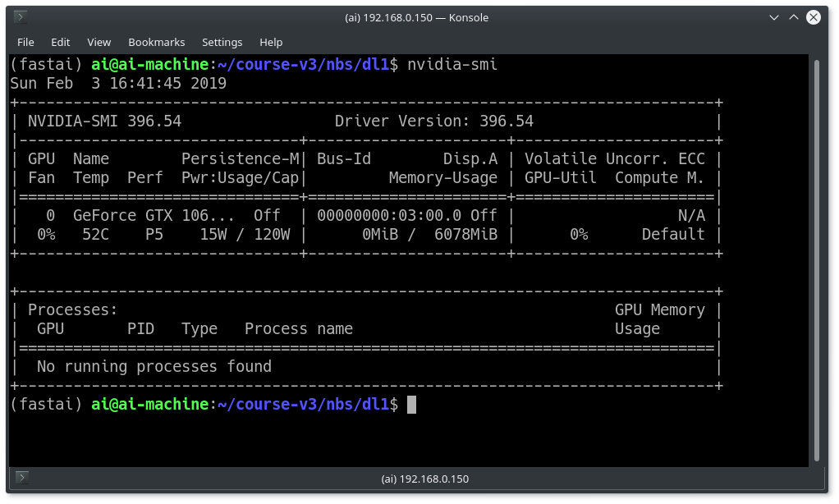Click the 15W / 120W power usage value
Screen dimensions: 839x504
pos(245,234)
